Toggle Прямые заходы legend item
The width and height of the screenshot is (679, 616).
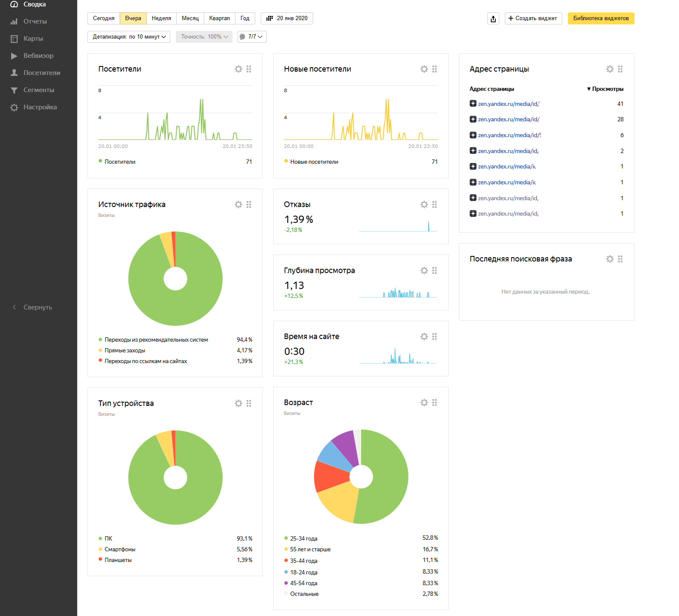click(x=125, y=350)
